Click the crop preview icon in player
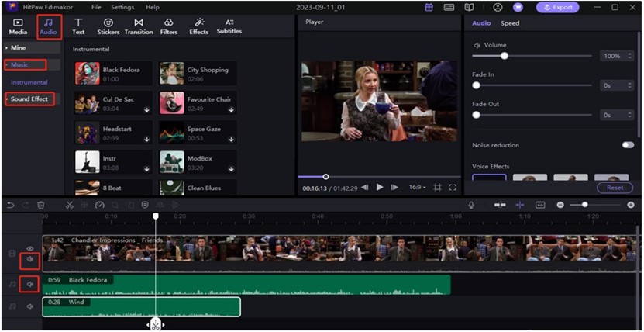This screenshot has height=332, width=644. tap(437, 188)
